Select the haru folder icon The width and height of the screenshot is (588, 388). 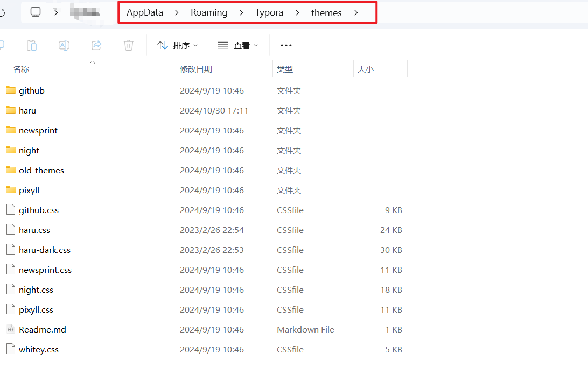click(x=11, y=110)
